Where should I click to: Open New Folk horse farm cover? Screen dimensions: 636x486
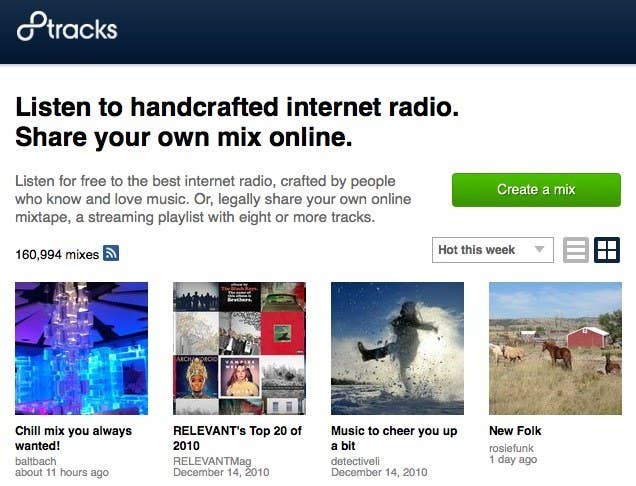555,348
